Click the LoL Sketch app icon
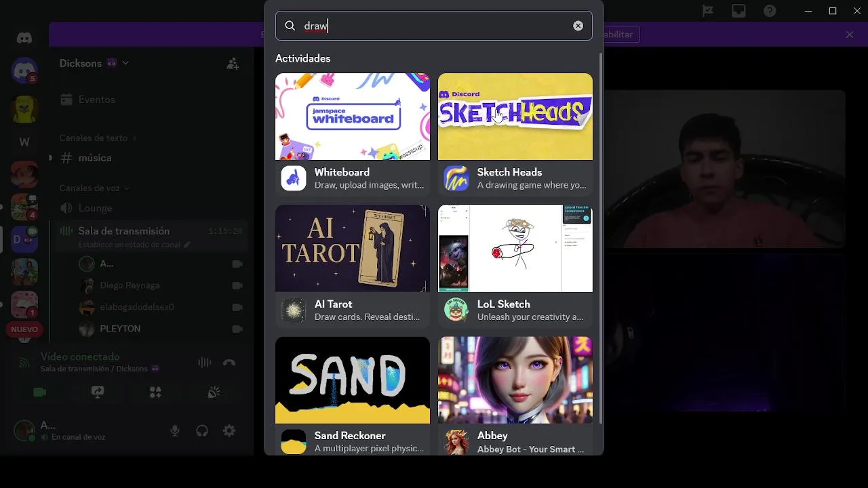This screenshot has height=488, width=868. click(456, 310)
